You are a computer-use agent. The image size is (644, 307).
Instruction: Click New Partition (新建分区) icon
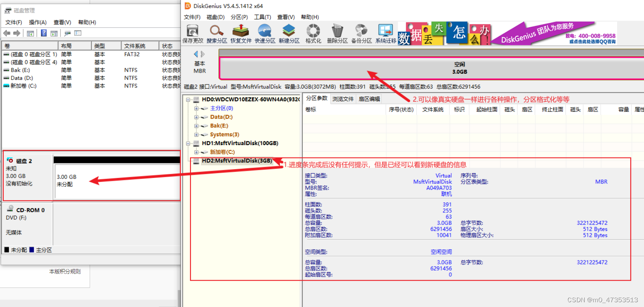pyautogui.click(x=289, y=34)
